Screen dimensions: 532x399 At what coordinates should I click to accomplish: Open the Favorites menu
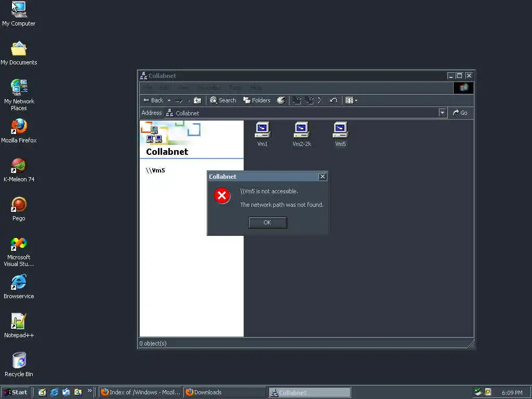click(209, 88)
